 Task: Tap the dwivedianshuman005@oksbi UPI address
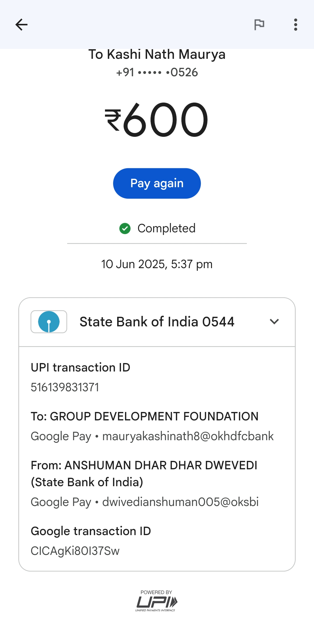click(180, 502)
